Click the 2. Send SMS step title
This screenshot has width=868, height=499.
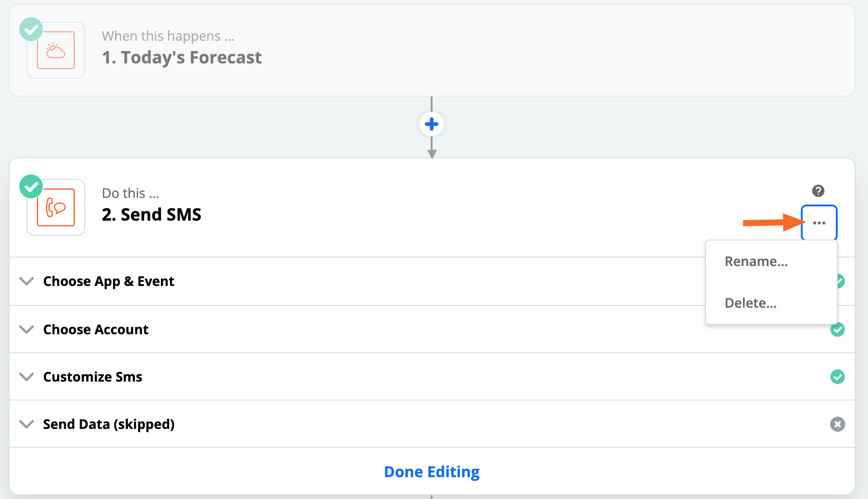pos(151,215)
